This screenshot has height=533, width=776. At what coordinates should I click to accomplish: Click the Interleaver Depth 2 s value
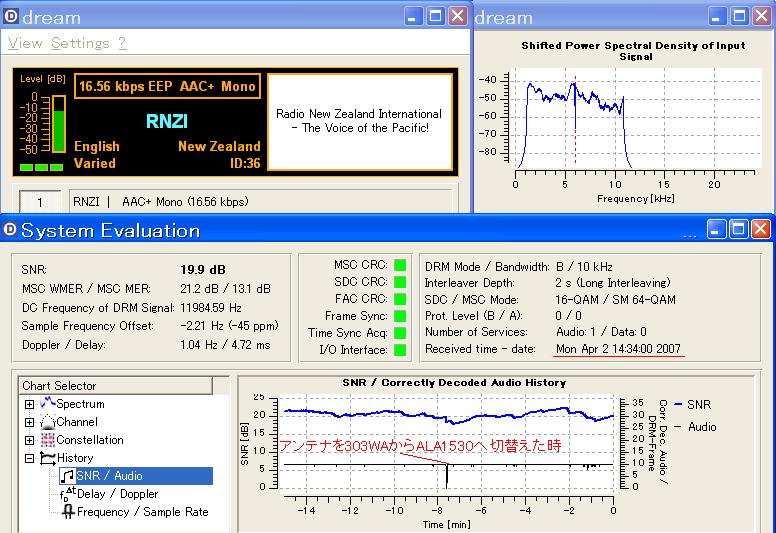(x=613, y=283)
